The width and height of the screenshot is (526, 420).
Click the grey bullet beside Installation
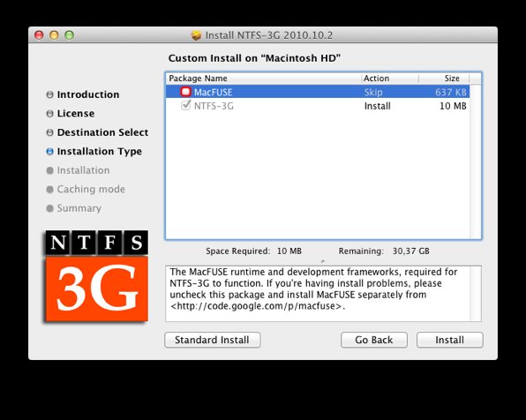(x=49, y=170)
